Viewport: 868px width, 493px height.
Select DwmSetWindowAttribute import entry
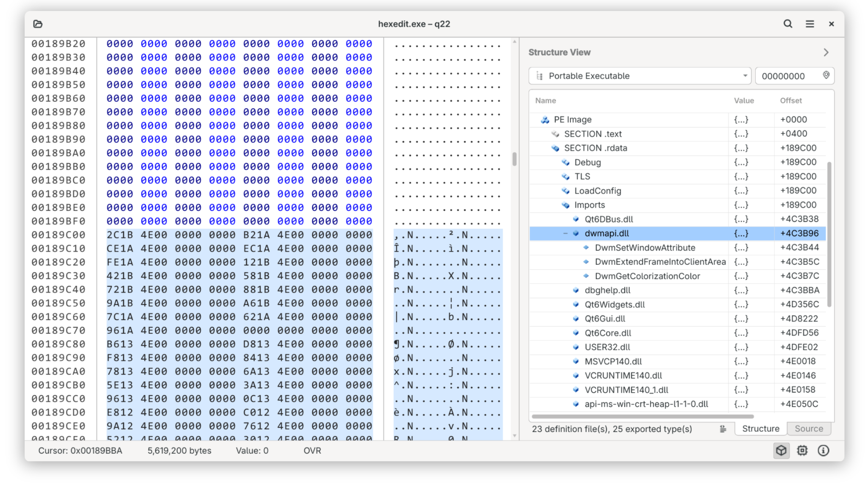pos(677,247)
